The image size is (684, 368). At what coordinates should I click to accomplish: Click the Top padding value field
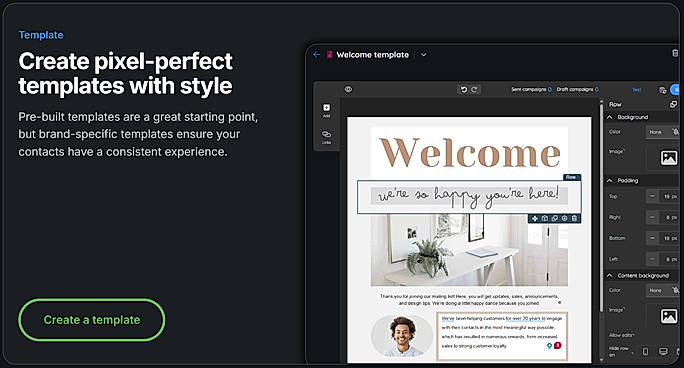coord(670,197)
